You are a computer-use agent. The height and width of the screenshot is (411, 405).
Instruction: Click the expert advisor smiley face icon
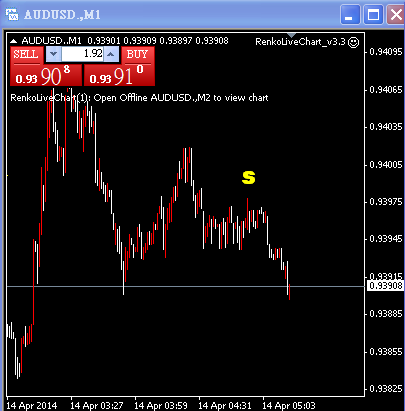click(353, 42)
